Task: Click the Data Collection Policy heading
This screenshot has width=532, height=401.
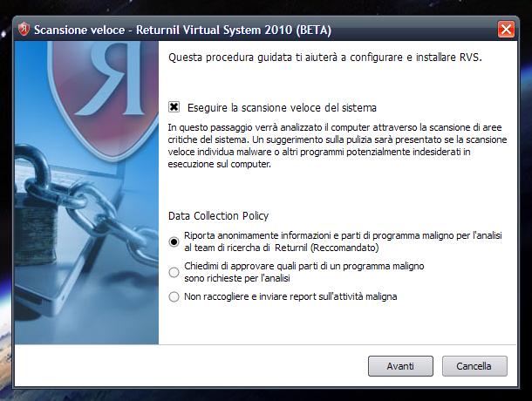Action: click(219, 216)
